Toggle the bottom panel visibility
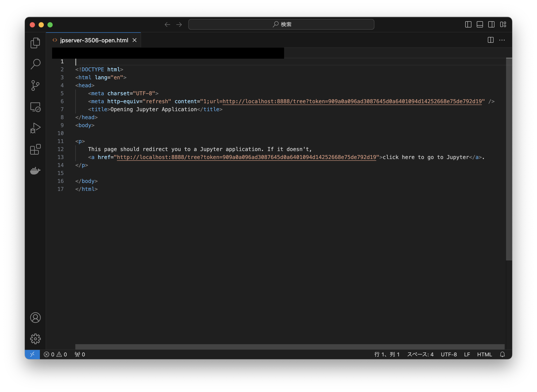The height and width of the screenshot is (392, 537). pyautogui.click(x=480, y=24)
